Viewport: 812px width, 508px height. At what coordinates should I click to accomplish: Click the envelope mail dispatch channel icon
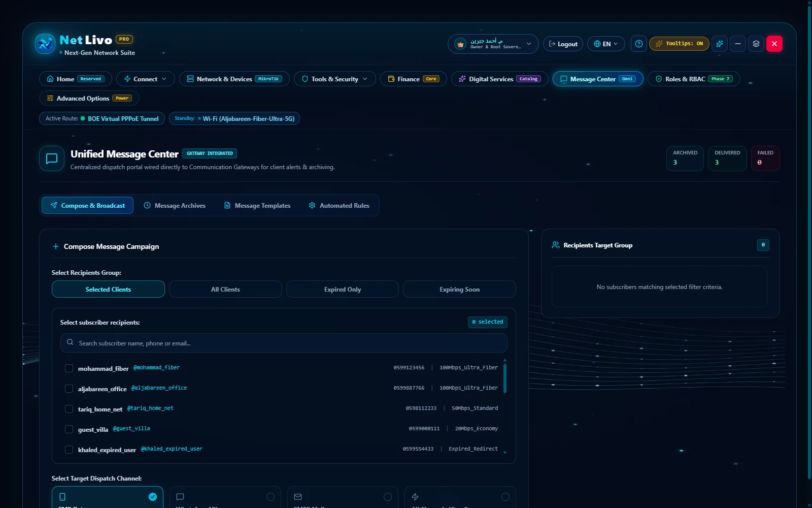pos(298,497)
